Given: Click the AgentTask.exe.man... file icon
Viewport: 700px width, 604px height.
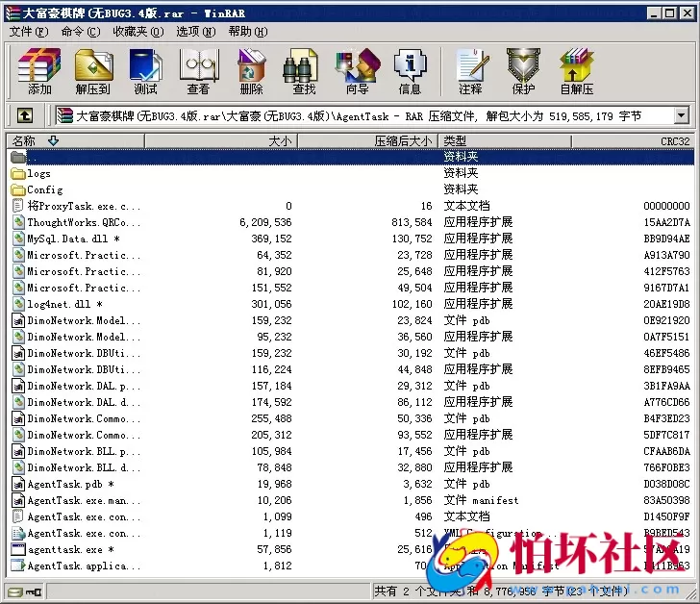Looking at the screenshot, I should tap(18, 500).
